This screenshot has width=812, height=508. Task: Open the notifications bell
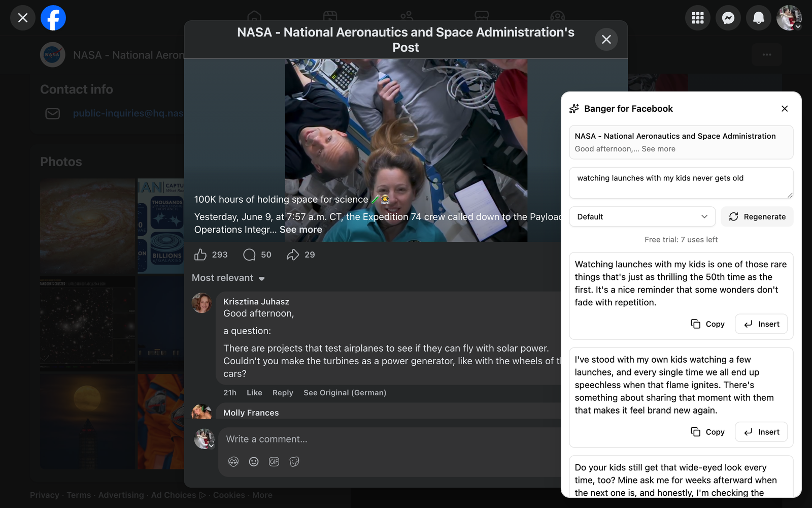[x=759, y=18]
